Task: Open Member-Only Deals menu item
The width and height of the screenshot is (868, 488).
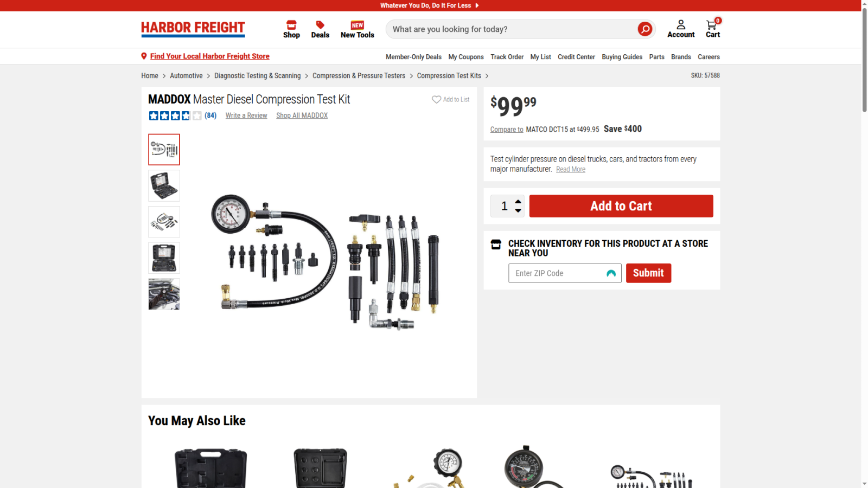Action: (x=413, y=57)
